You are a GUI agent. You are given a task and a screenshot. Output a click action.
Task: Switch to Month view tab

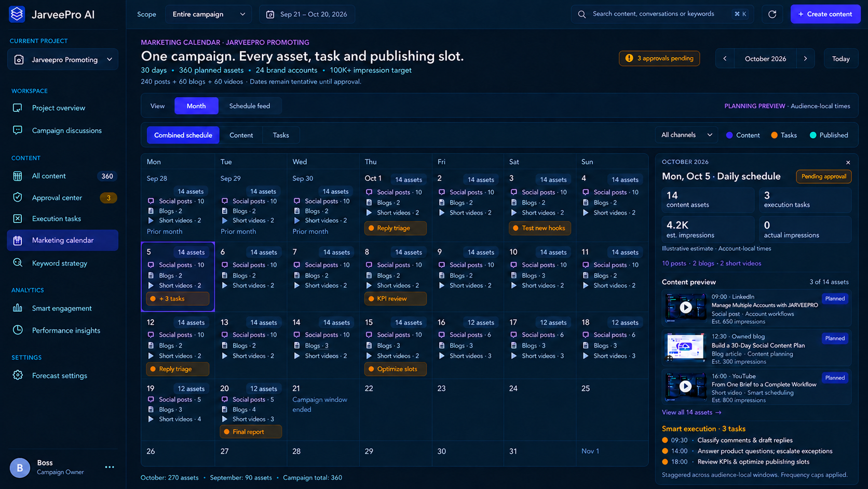click(196, 106)
